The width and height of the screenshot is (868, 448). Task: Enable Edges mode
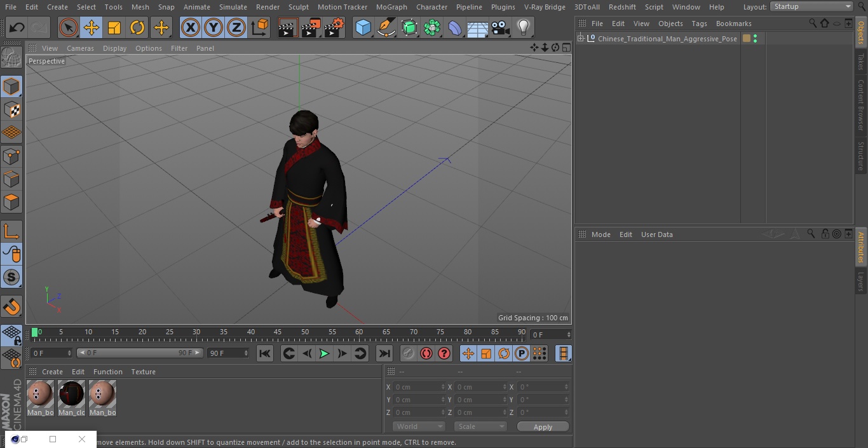tap(11, 179)
